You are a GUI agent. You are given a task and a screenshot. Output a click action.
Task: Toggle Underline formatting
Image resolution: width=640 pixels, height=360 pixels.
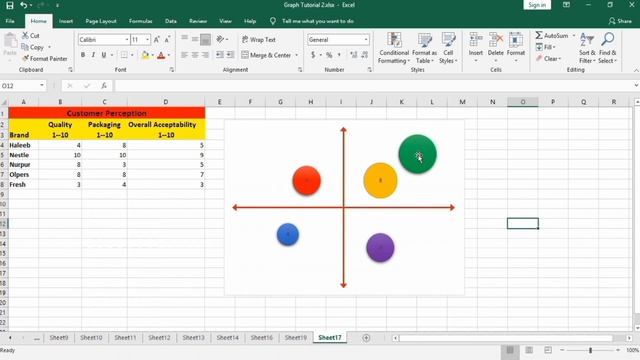coord(104,55)
